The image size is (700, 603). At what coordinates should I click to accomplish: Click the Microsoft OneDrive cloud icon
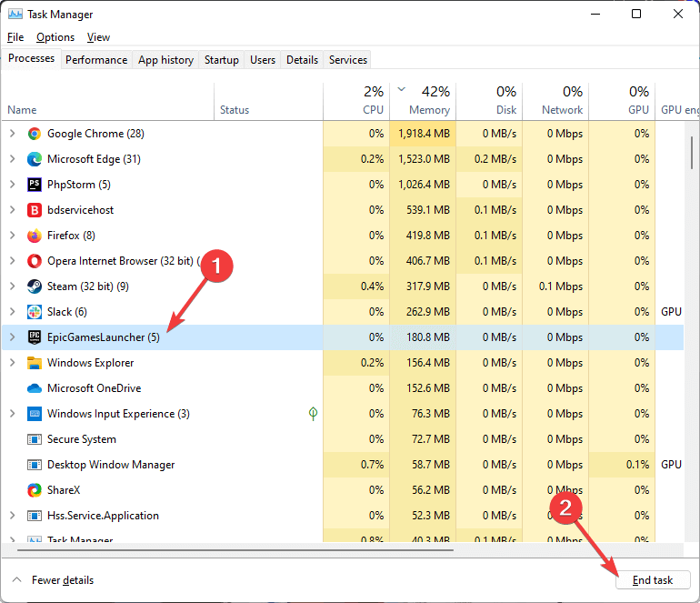coord(35,388)
